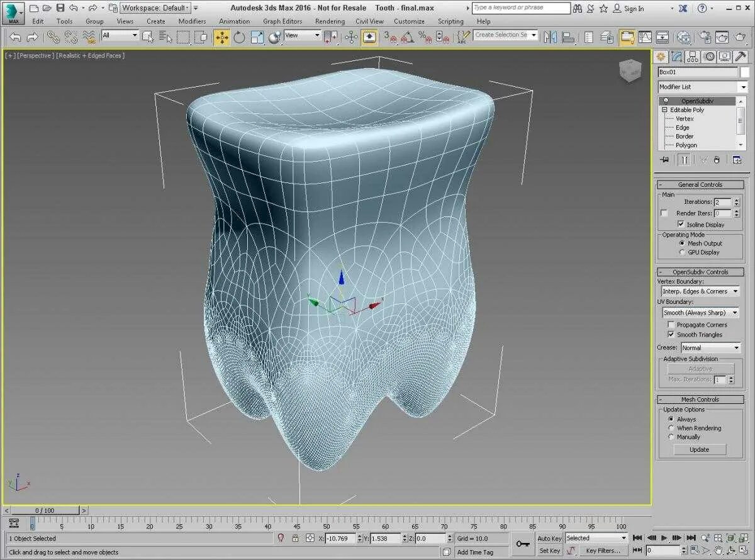755x560 pixels.
Task: Activate the Pan View hand icon
Action: coord(718,551)
